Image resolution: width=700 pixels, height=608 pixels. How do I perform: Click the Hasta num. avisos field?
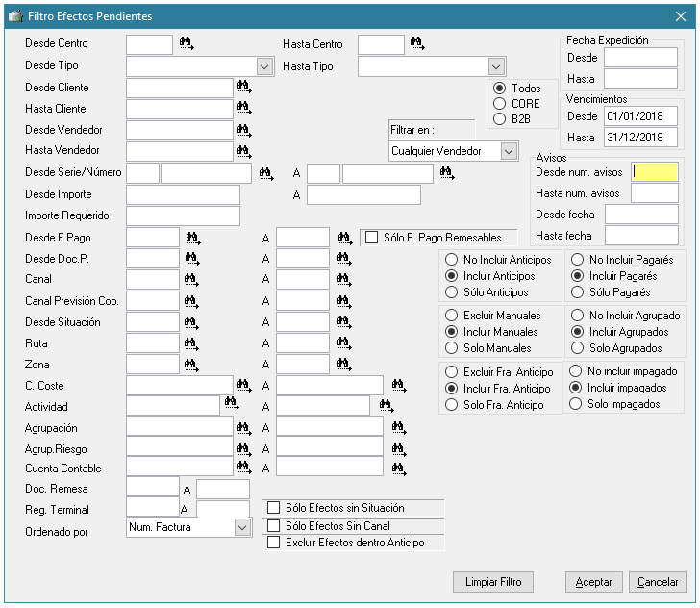(x=655, y=193)
